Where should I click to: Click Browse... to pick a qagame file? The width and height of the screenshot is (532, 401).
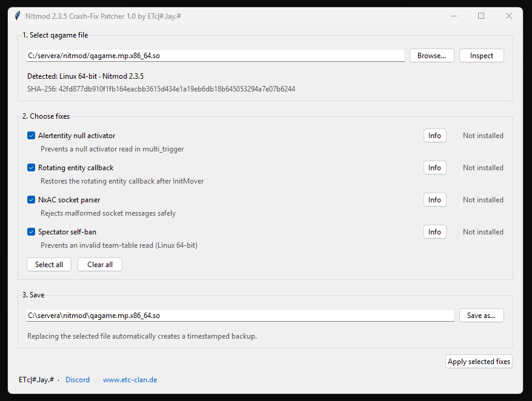pyautogui.click(x=431, y=56)
